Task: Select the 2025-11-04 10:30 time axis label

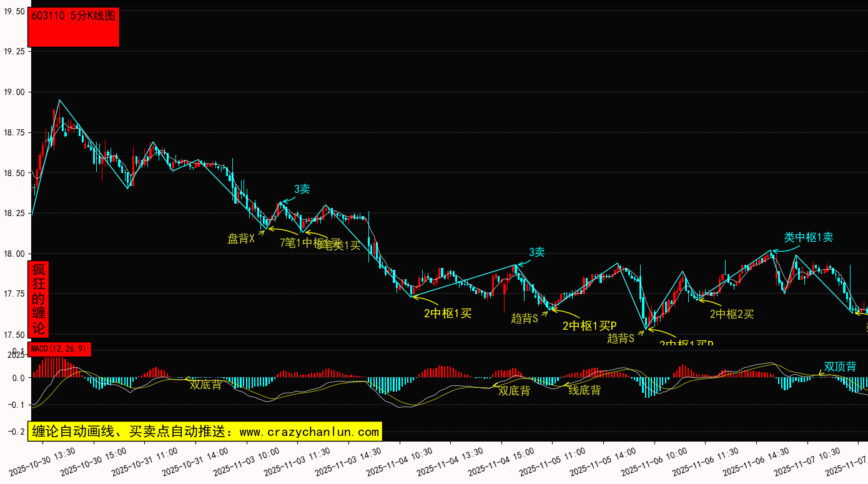Action: 400,461
